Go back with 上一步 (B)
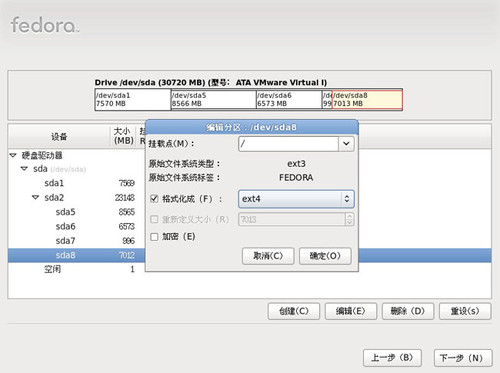This screenshot has width=500, height=373. click(392, 358)
